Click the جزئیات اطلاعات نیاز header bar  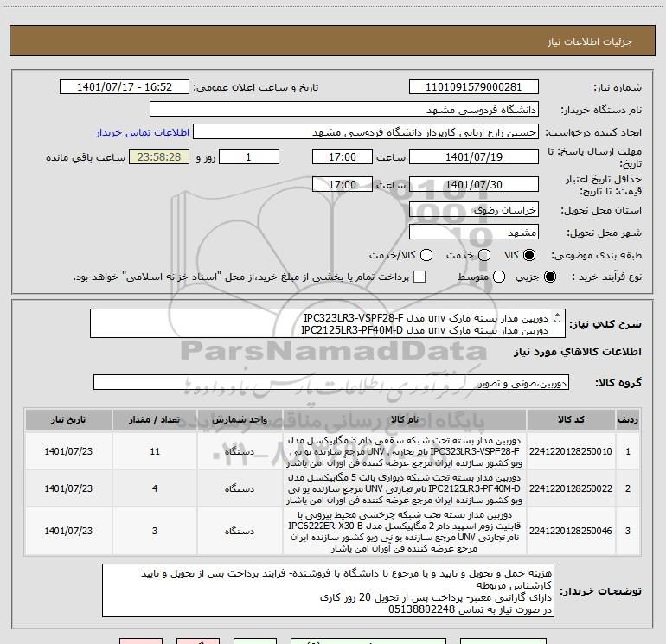point(333,41)
